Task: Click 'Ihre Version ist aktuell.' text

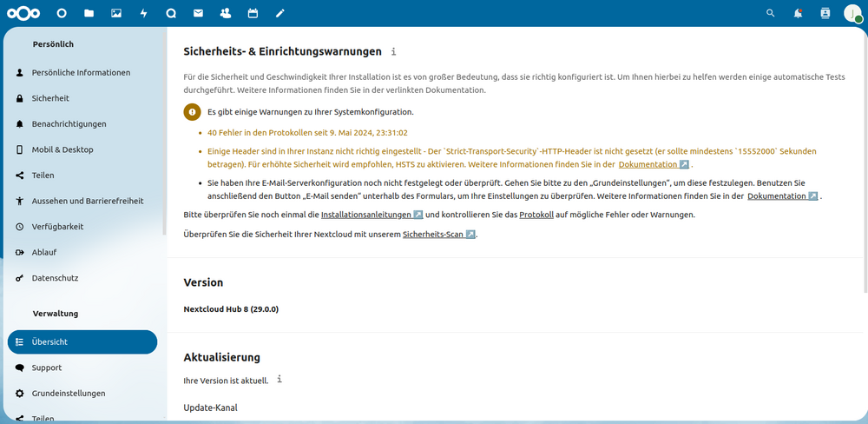Action: point(226,381)
